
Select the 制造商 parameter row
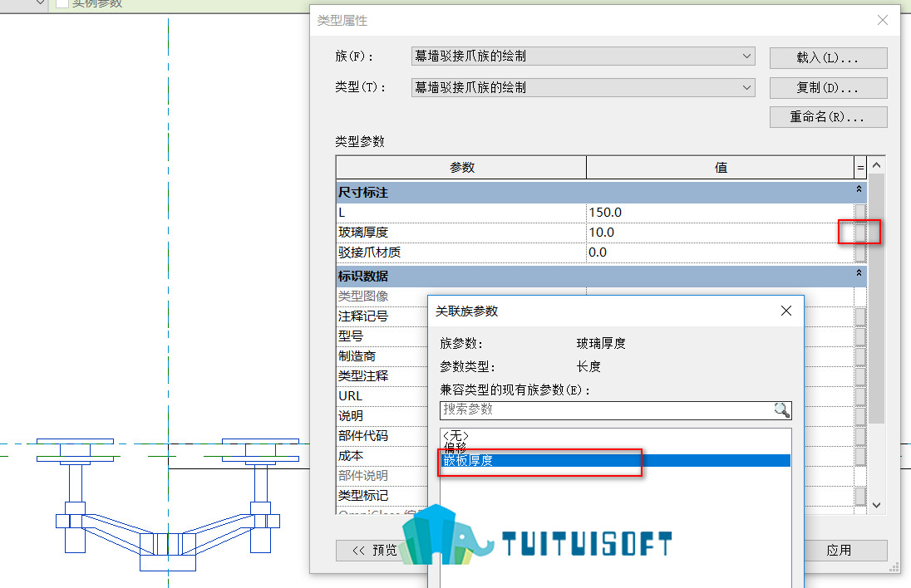[x=382, y=355]
